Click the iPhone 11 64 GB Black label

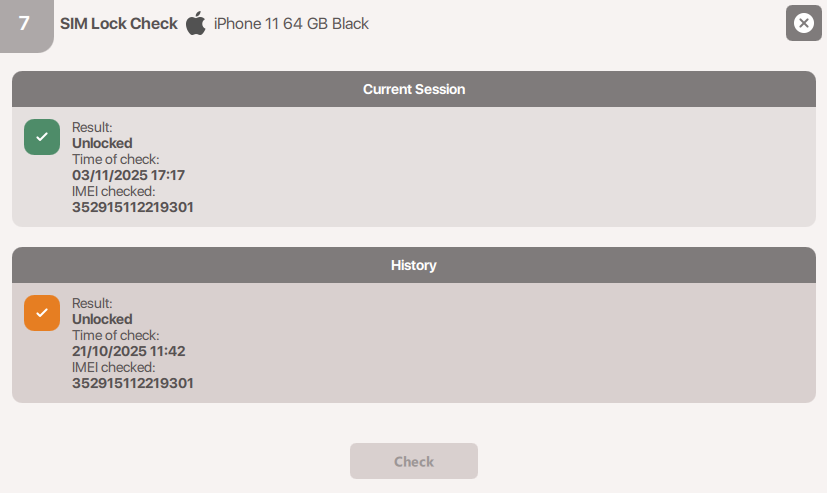tap(291, 23)
